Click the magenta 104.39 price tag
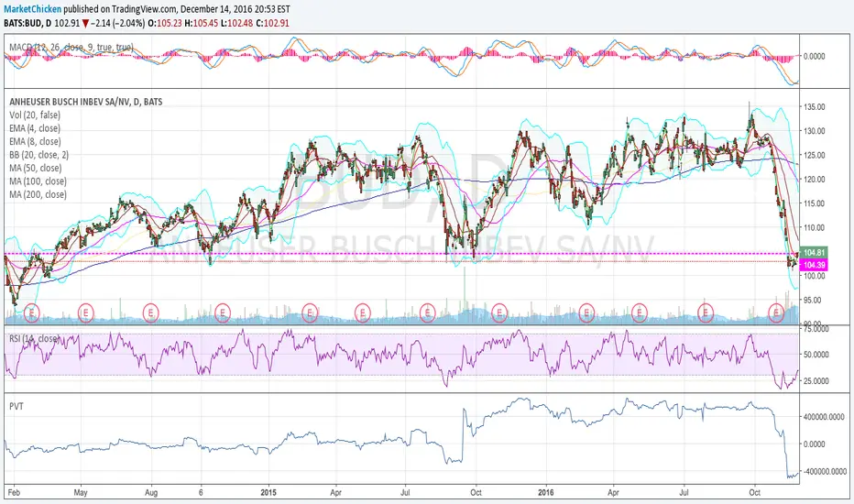 click(x=815, y=266)
